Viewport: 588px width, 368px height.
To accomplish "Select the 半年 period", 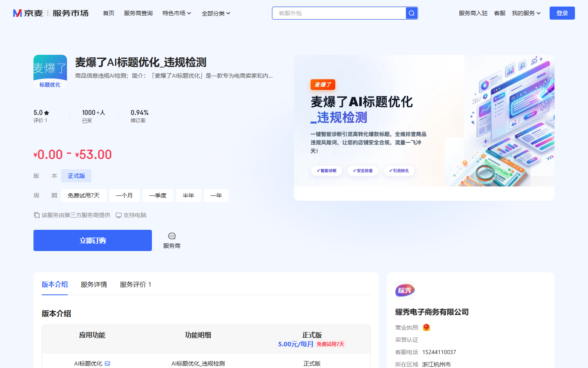I will [x=188, y=195].
